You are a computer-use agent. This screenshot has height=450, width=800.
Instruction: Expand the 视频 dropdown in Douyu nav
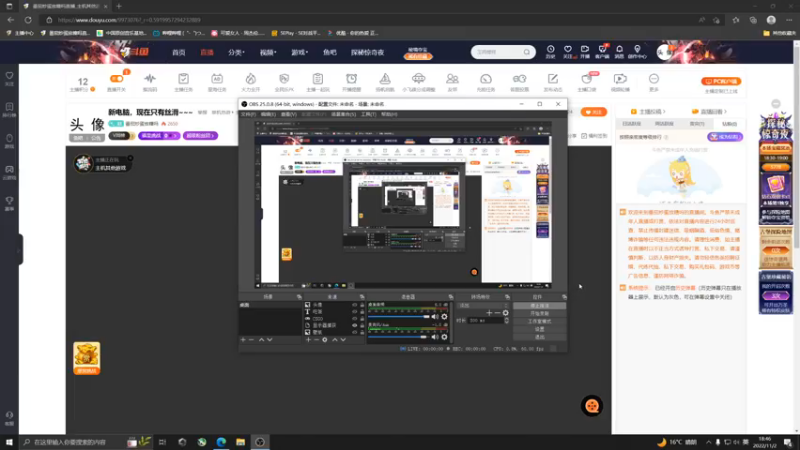pos(268,52)
